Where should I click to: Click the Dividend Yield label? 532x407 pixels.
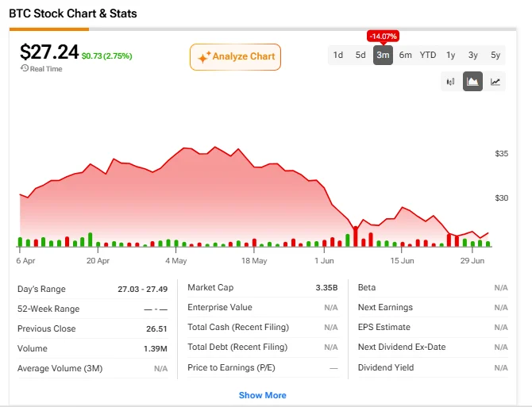coord(386,367)
